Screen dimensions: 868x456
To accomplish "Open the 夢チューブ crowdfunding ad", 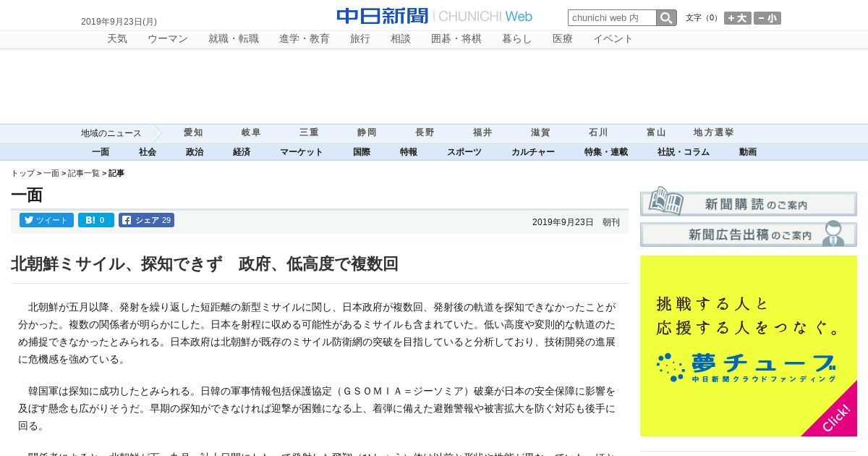I will click(749, 346).
